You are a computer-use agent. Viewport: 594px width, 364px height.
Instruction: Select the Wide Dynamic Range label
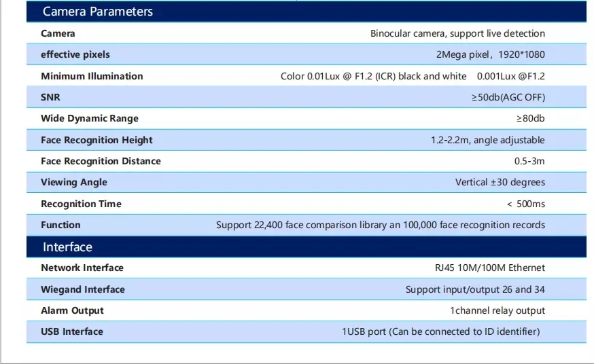coord(89,118)
